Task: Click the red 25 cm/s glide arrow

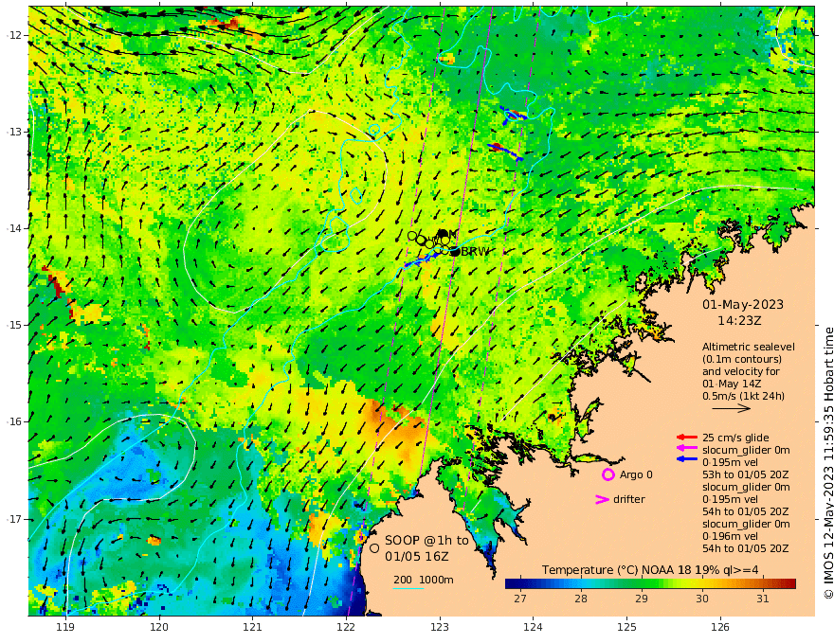Action: click(687, 438)
